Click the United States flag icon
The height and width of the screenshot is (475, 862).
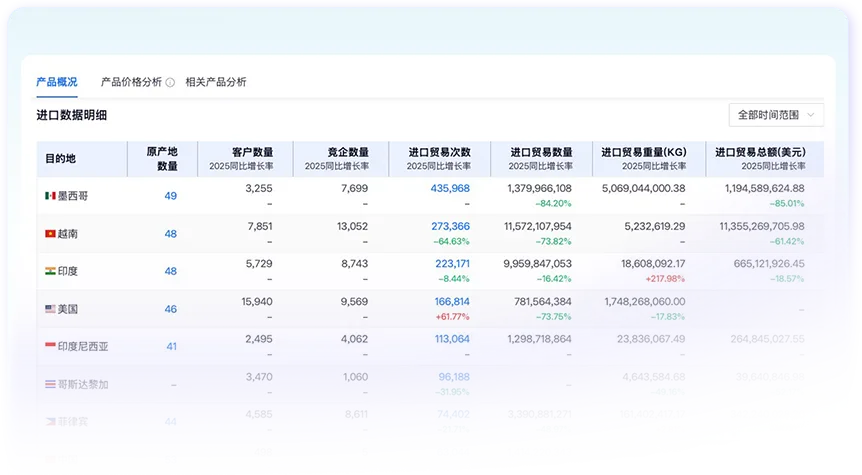(50, 309)
